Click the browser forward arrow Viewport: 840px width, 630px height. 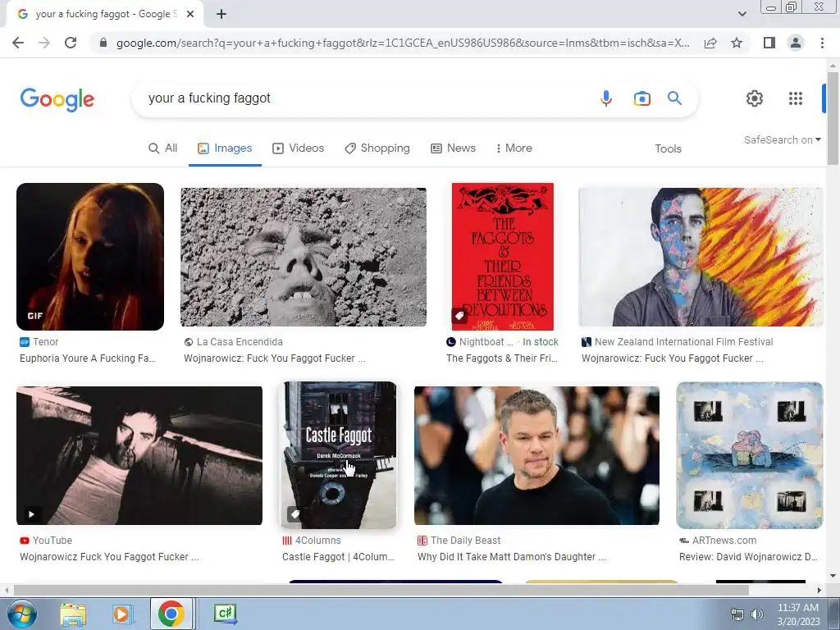[x=44, y=43]
